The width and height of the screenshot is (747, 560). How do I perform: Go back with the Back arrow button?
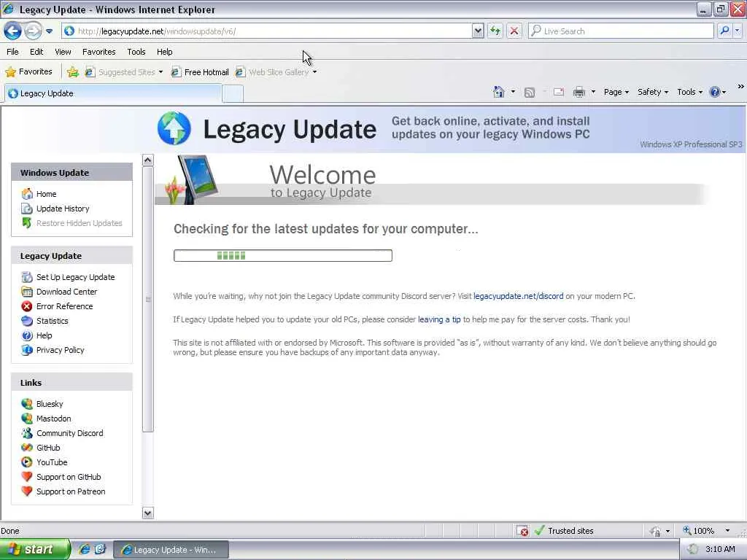click(12, 31)
